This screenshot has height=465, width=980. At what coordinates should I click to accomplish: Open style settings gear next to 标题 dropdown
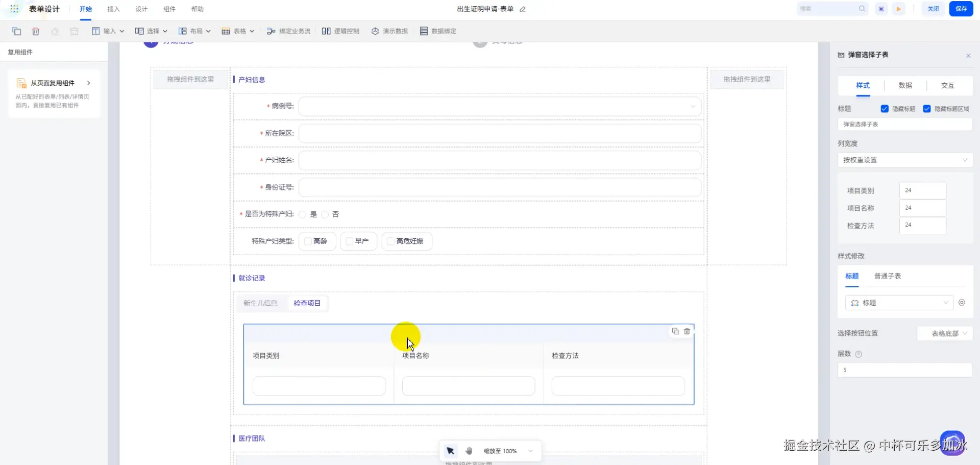962,303
